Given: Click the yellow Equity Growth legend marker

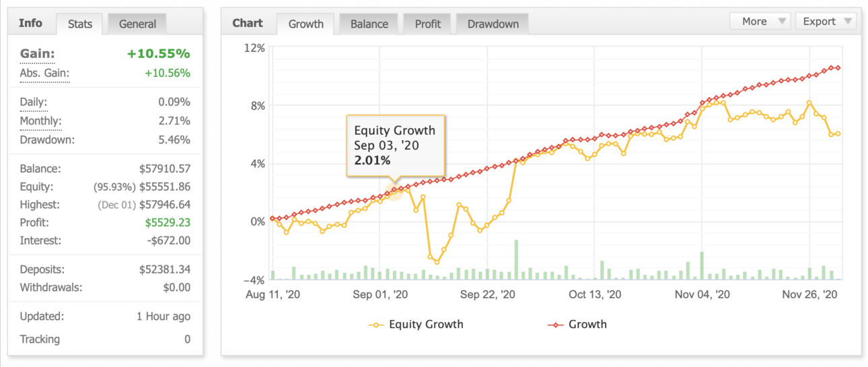Looking at the screenshot, I should coord(377,325).
